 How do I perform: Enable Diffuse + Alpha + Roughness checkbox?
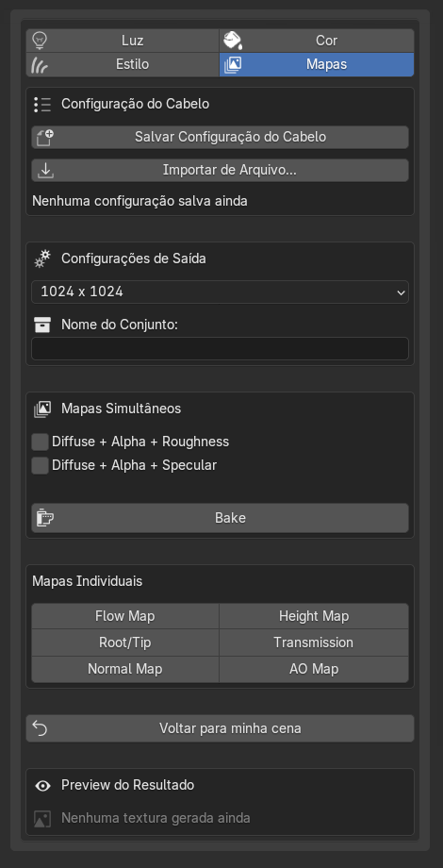pos(40,442)
